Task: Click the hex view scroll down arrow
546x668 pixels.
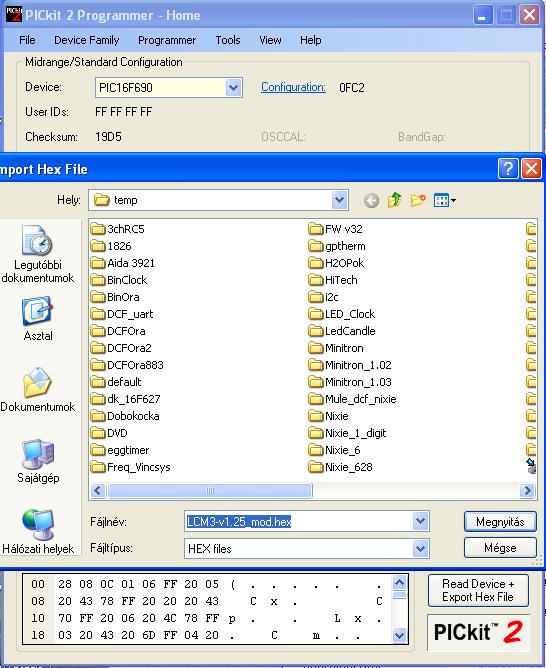Action: click(x=399, y=635)
